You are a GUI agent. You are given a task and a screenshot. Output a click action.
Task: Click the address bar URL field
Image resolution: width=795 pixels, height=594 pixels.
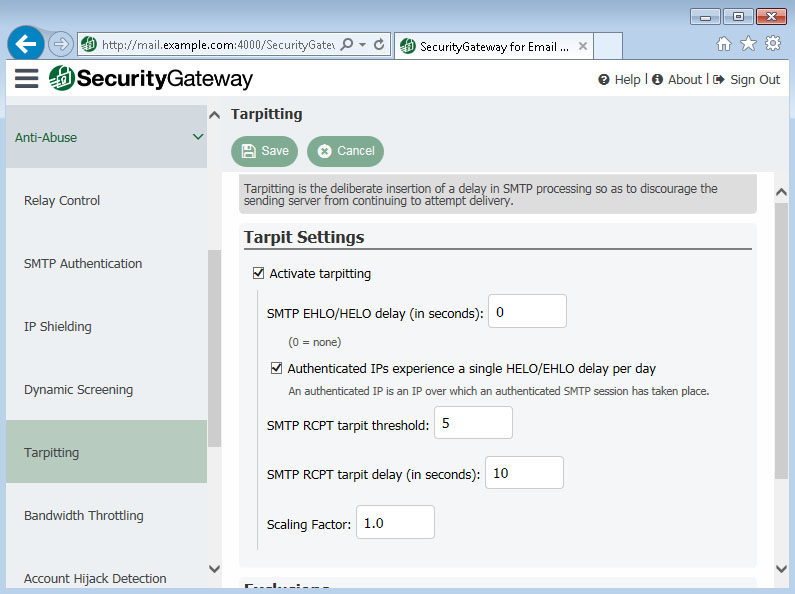pyautogui.click(x=218, y=45)
